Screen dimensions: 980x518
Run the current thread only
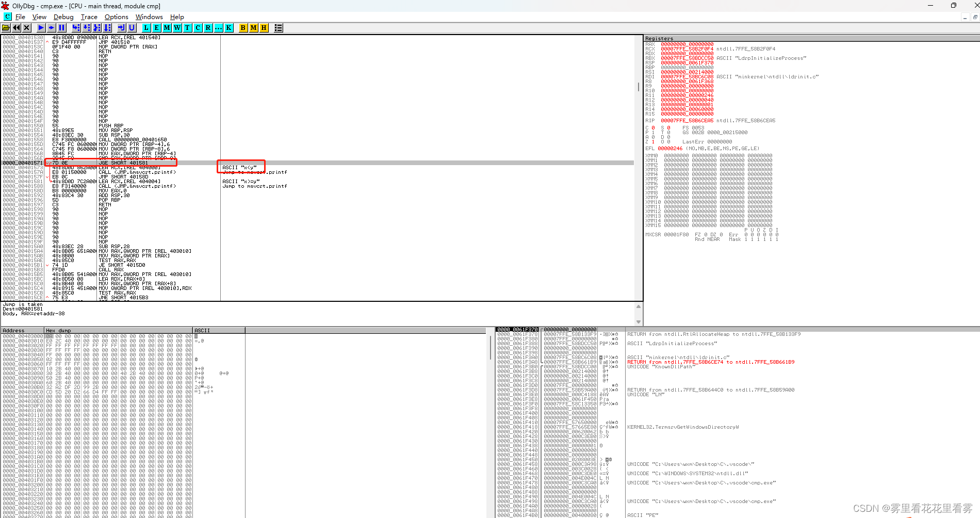coord(52,28)
